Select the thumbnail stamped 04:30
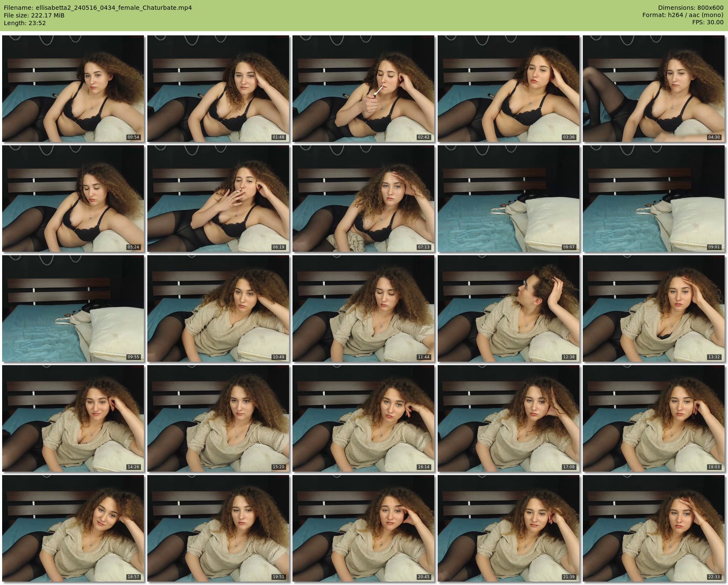 [x=653, y=89]
